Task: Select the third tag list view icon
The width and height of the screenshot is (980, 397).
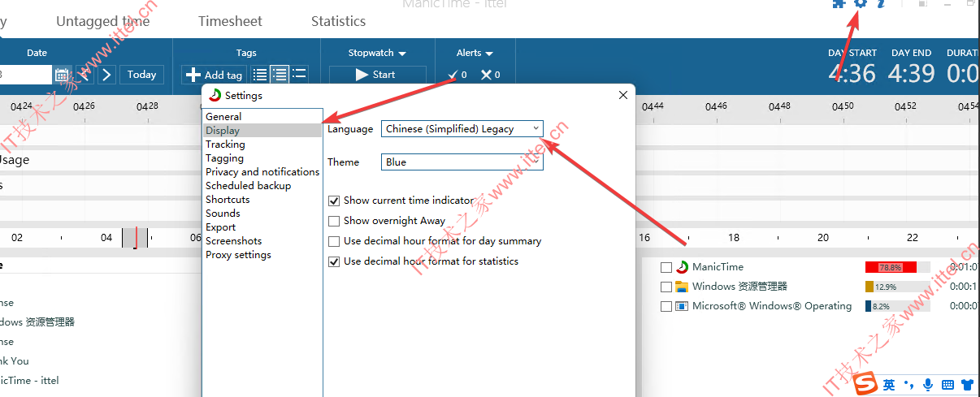Action: point(299,75)
